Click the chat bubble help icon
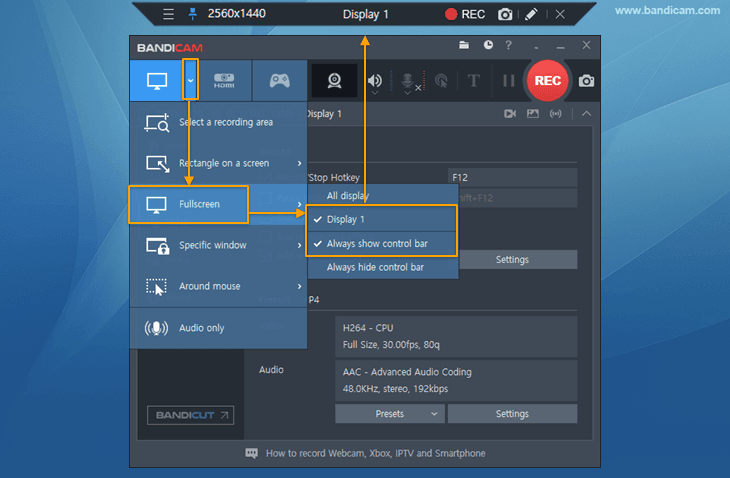Viewport: 730px width, 478px height. tap(251, 453)
